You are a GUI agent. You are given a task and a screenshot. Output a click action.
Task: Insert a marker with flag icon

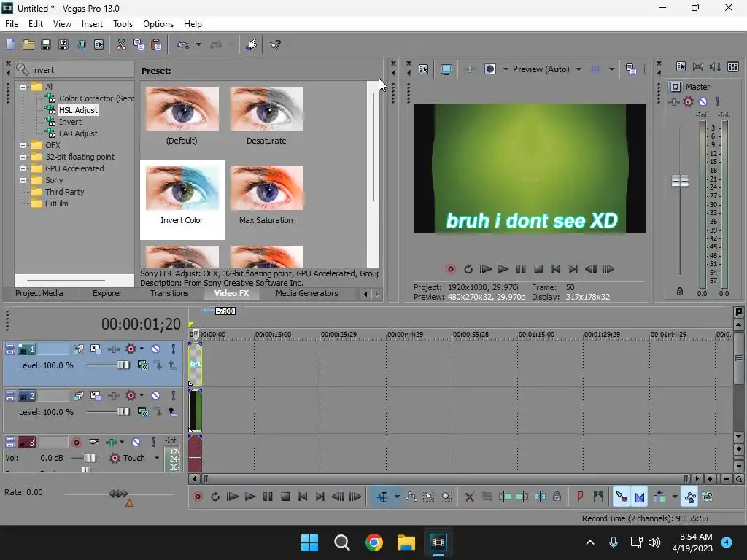tap(580, 497)
